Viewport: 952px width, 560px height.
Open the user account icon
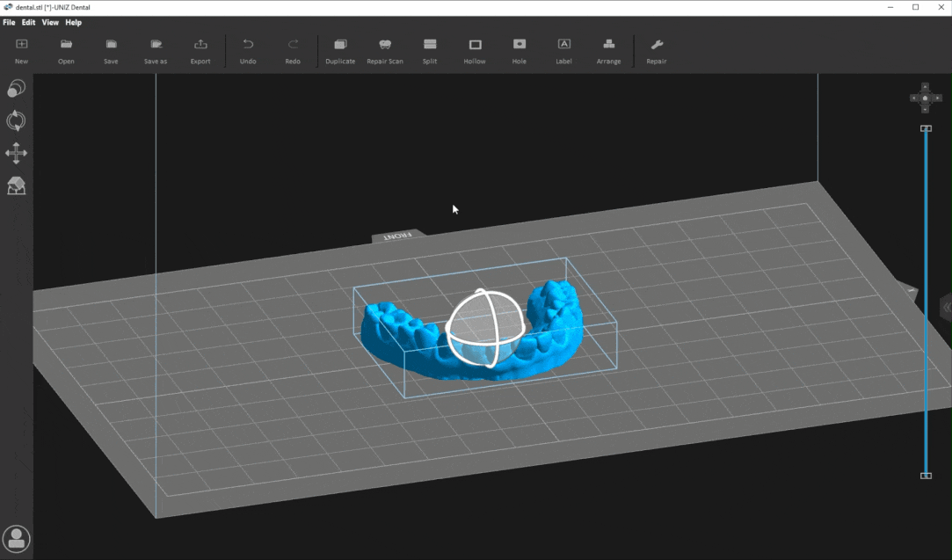pos(16,538)
